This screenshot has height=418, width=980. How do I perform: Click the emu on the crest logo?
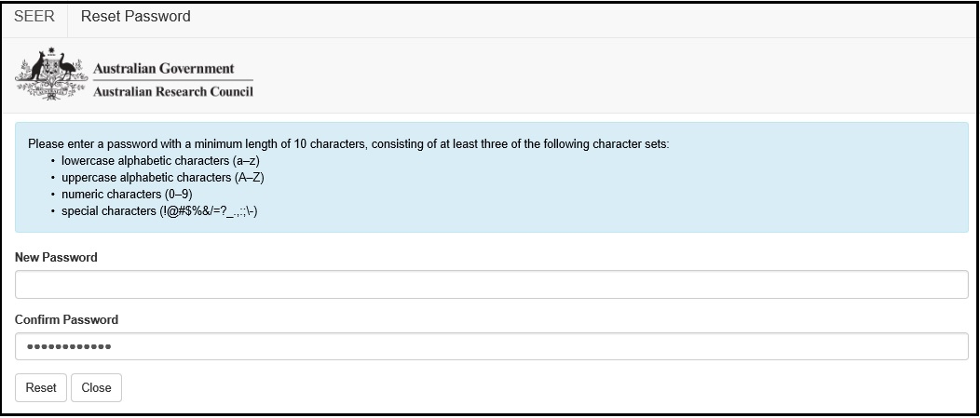pyautogui.click(x=66, y=66)
